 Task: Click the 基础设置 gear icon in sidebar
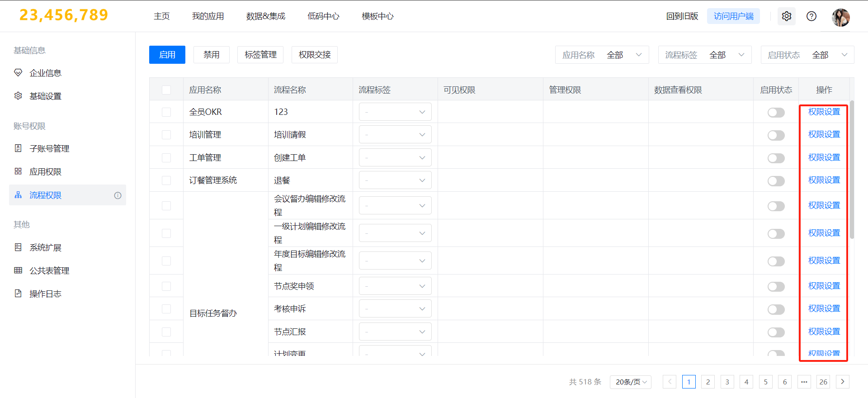pyautogui.click(x=18, y=96)
